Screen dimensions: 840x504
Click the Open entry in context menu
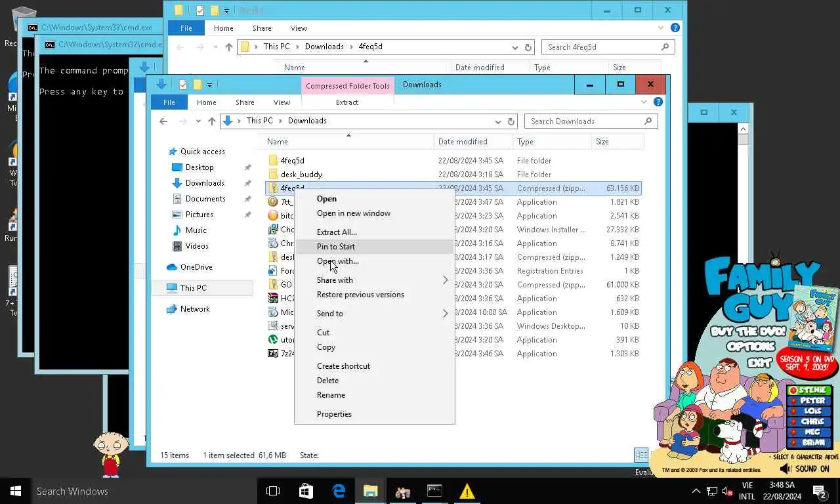click(x=326, y=199)
